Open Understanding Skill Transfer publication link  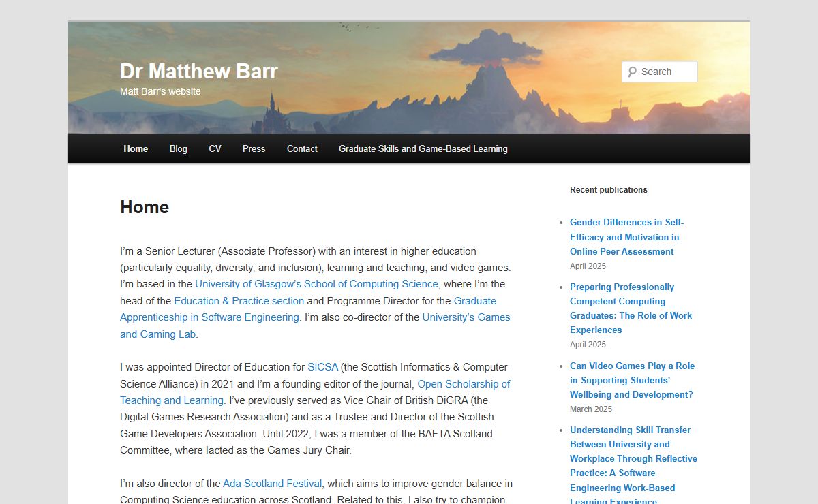pyautogui.click(x=633, y=466)
